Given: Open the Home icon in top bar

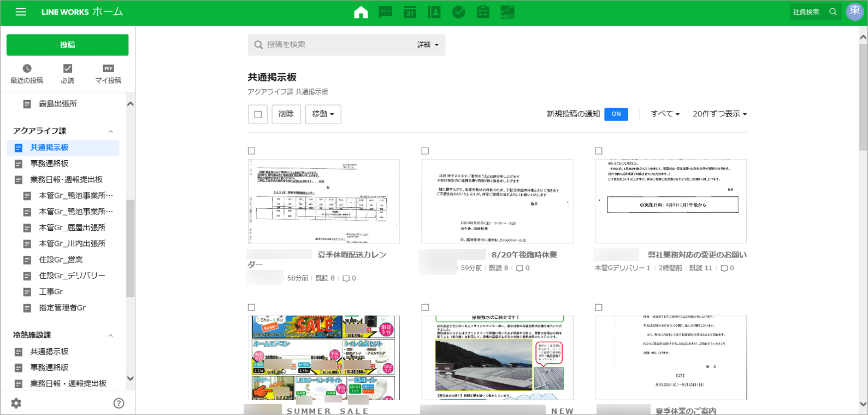Looking at the screenshot, I should tap(361, 12).
